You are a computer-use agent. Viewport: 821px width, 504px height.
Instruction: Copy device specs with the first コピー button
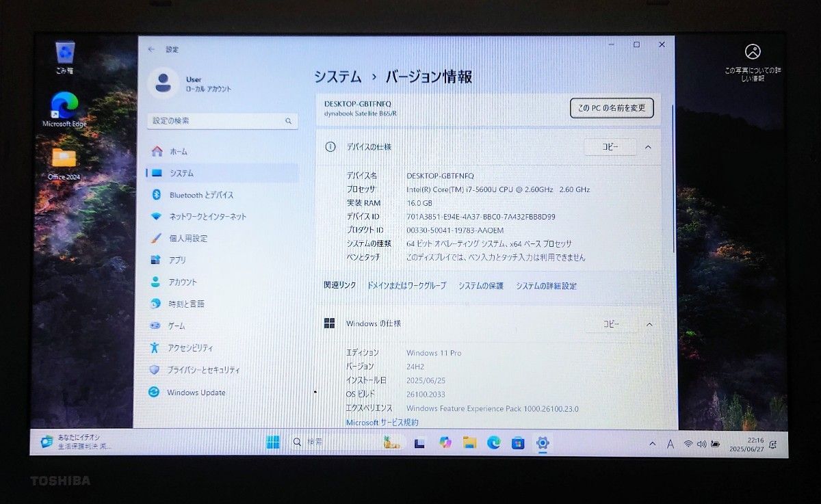pyautogui.click(x=610, y=147)
